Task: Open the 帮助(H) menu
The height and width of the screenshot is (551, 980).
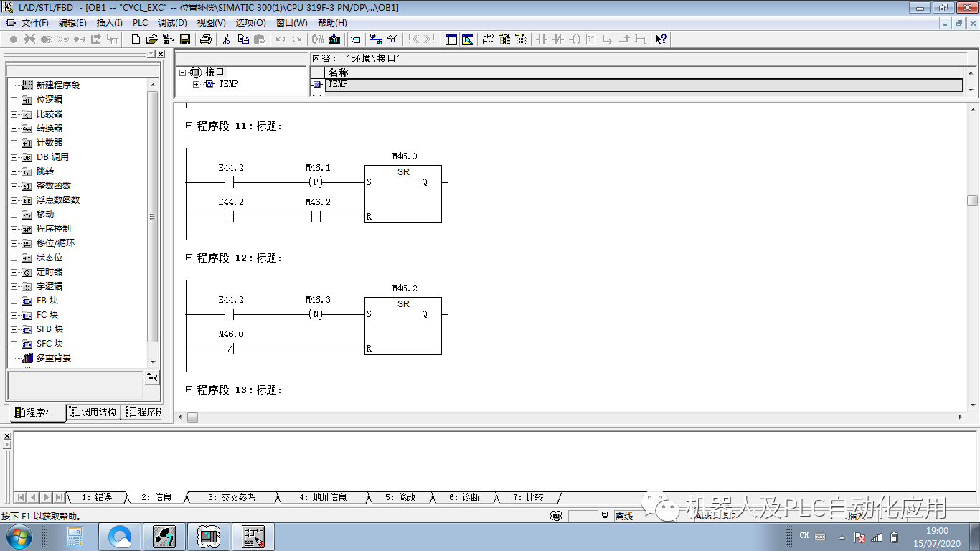Action: 332,23
